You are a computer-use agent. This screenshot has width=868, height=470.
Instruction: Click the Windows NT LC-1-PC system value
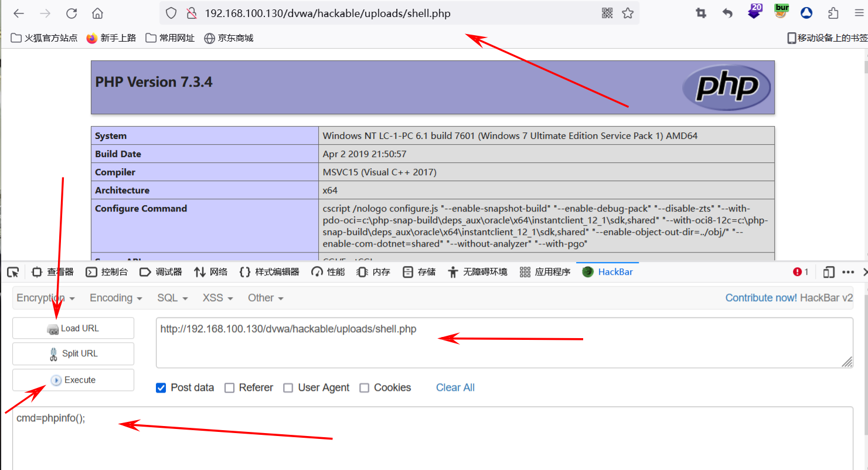510,136
